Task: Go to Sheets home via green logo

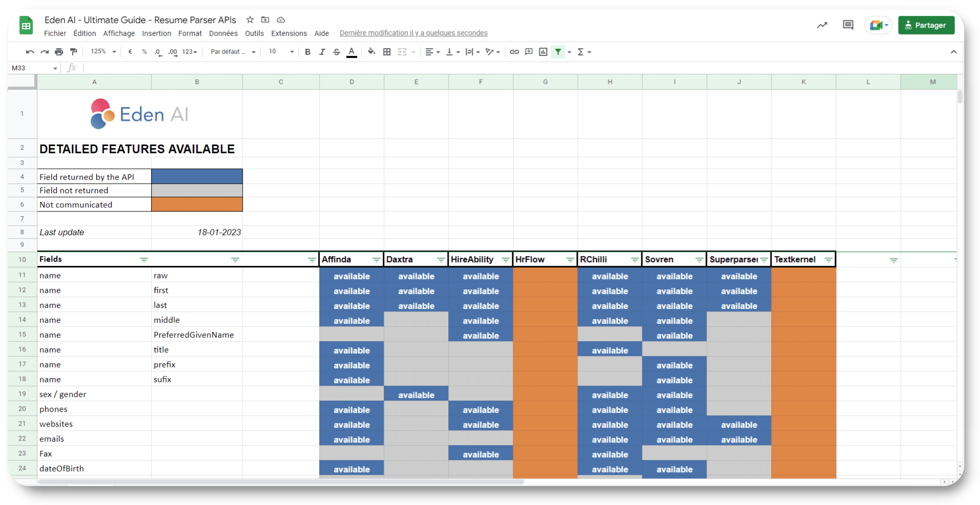Action: [x=26, y=25]
